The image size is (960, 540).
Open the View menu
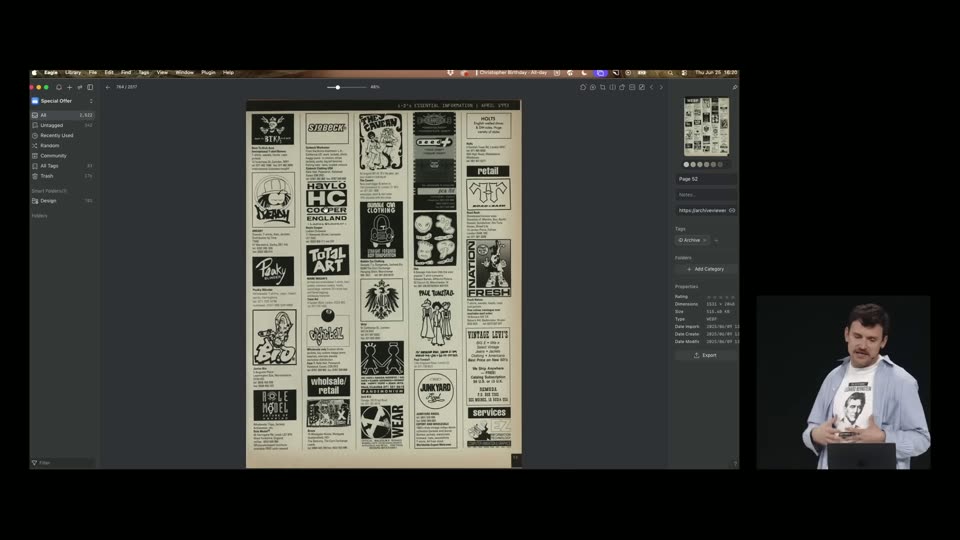(x=162, y=72)
